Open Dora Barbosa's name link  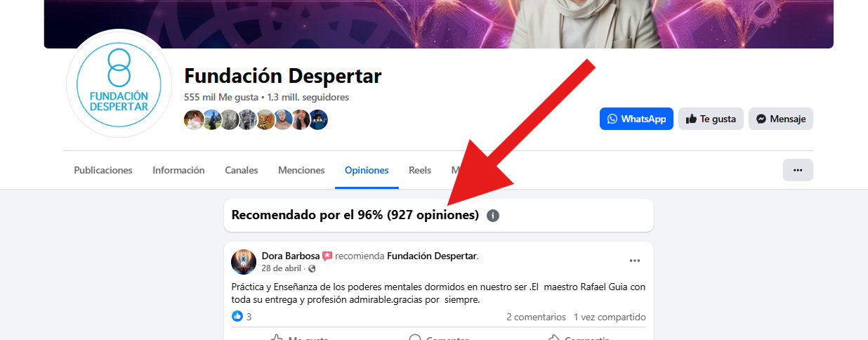291,256
